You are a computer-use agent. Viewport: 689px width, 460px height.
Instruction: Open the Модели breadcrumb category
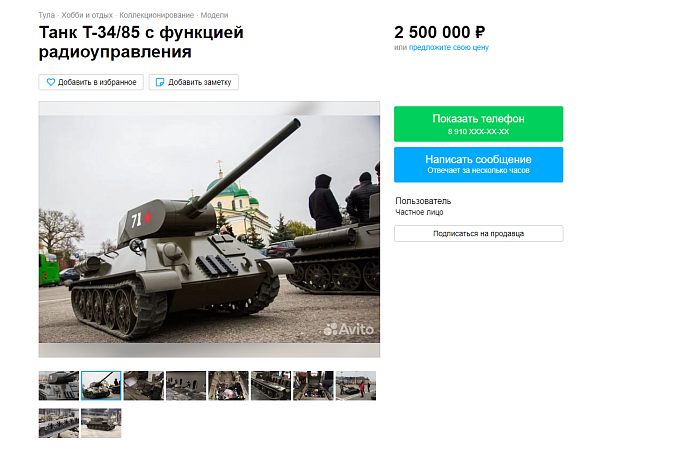point(214,15)
